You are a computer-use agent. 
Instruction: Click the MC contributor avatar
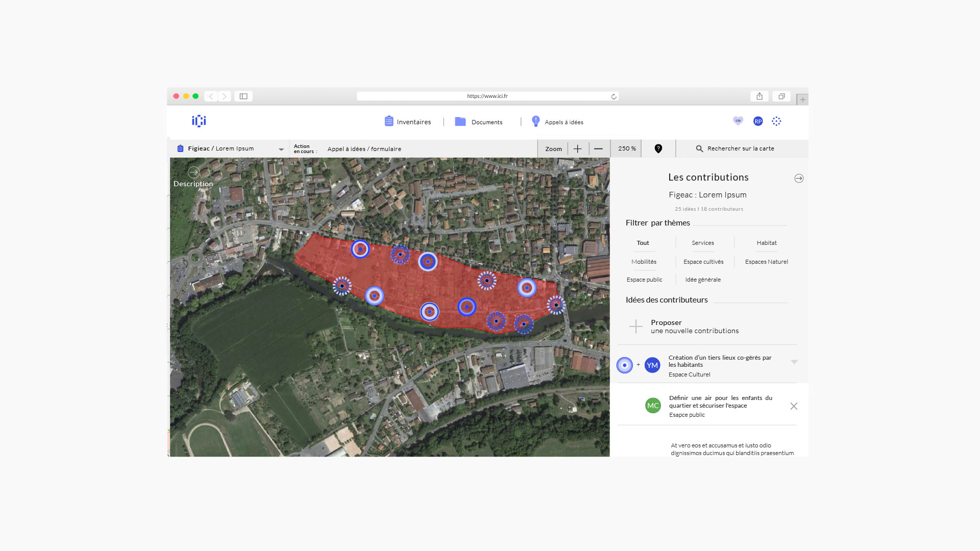[x=653, y=406]
